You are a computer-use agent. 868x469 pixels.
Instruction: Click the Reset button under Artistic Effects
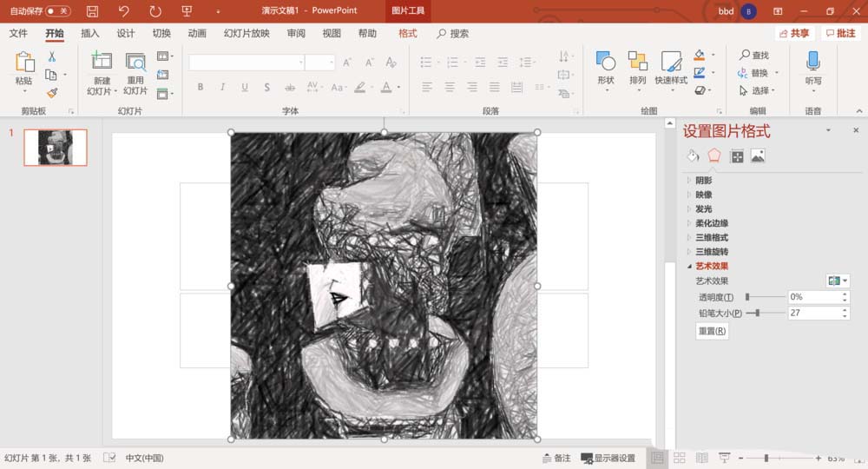click(713, 331)
